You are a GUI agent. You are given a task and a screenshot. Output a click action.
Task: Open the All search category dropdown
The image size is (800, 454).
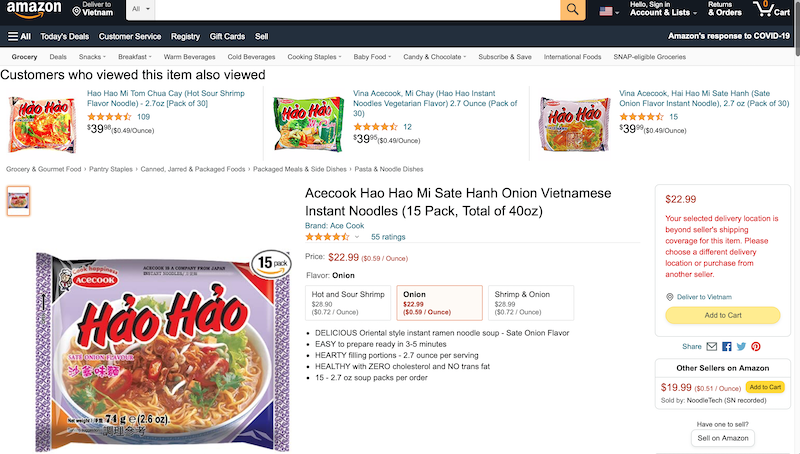(142, 10)
